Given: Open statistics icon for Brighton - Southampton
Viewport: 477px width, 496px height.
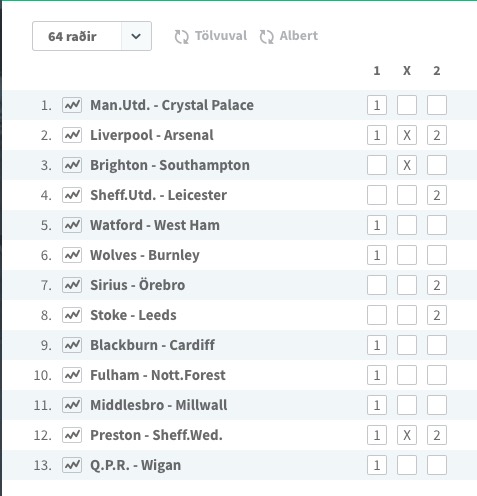Looking at the screenshot, I should [72, 165].
